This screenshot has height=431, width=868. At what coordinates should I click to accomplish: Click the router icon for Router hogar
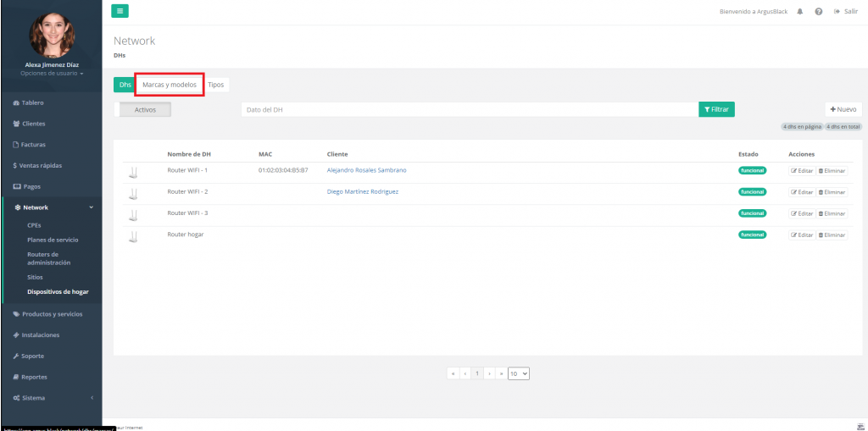click(132, 238)
